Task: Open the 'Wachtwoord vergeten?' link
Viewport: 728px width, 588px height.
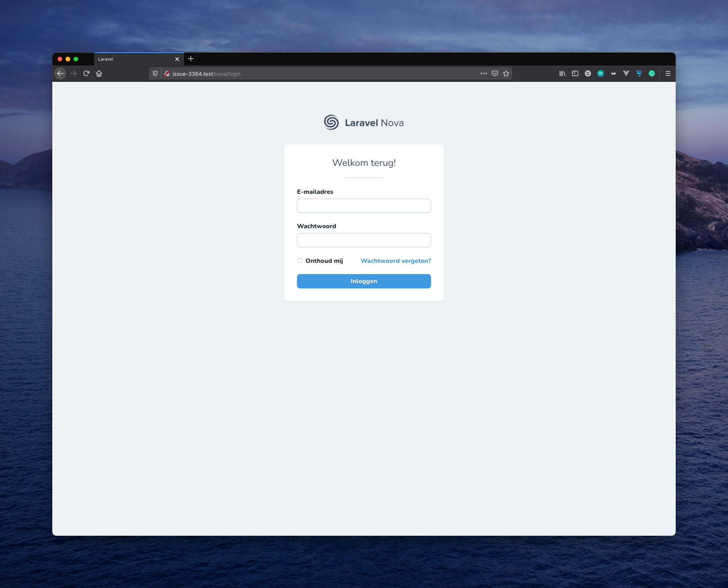Action: point(396,260)
